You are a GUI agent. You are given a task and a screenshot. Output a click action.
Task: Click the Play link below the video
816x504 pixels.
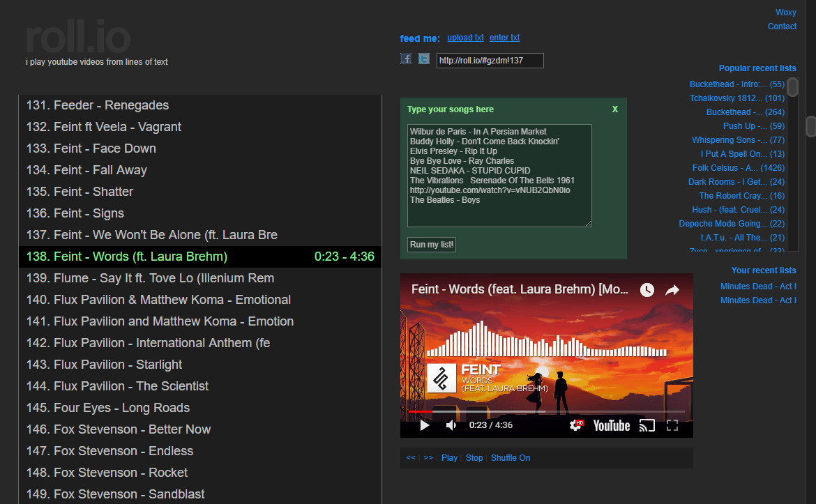tap(449, 458)
